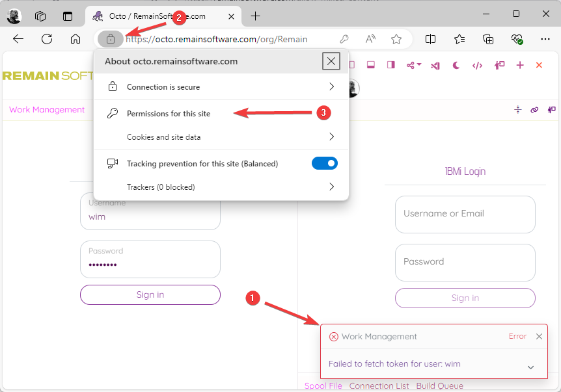Open the browser profile avatar
Image resolution: width=561 pixels, height=392 pixels.
tap(14, 16)
